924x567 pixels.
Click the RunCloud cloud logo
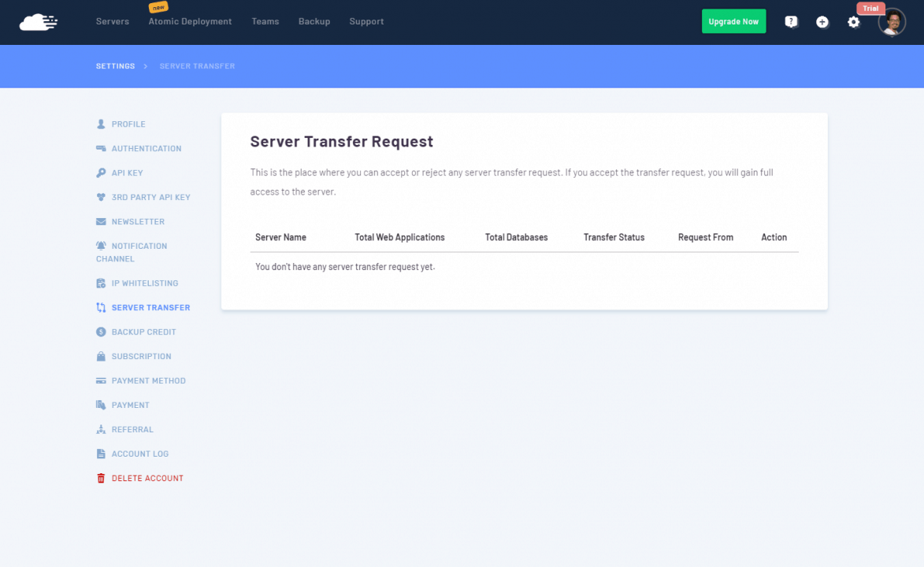(x=39, y=22)
